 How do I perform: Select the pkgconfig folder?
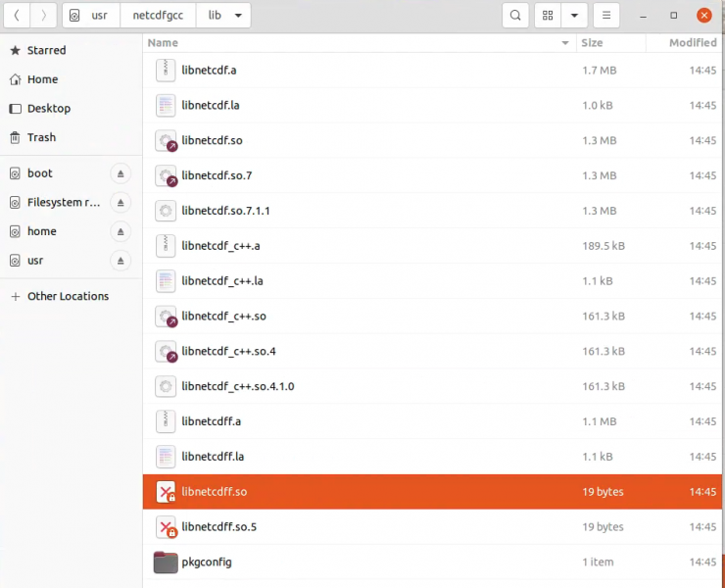point(206,563)
